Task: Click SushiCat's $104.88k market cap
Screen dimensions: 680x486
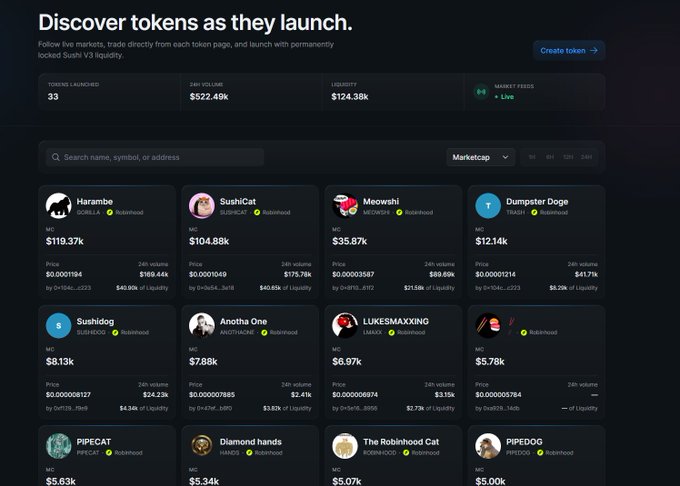Action: coord(209,241)
